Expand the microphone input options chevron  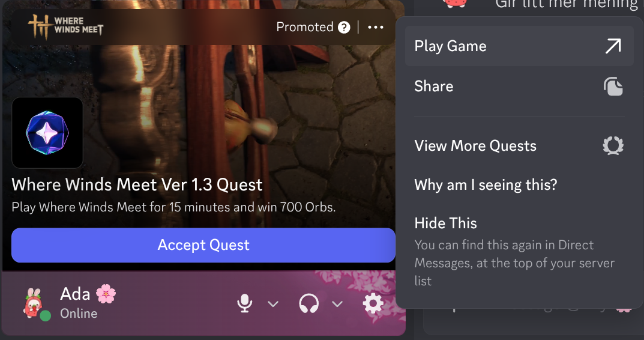[273, 304]
